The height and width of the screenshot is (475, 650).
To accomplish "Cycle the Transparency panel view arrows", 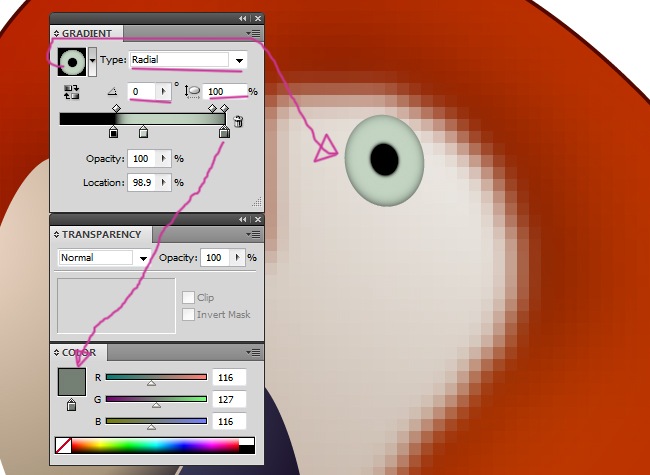I will [x=56, y=235].
